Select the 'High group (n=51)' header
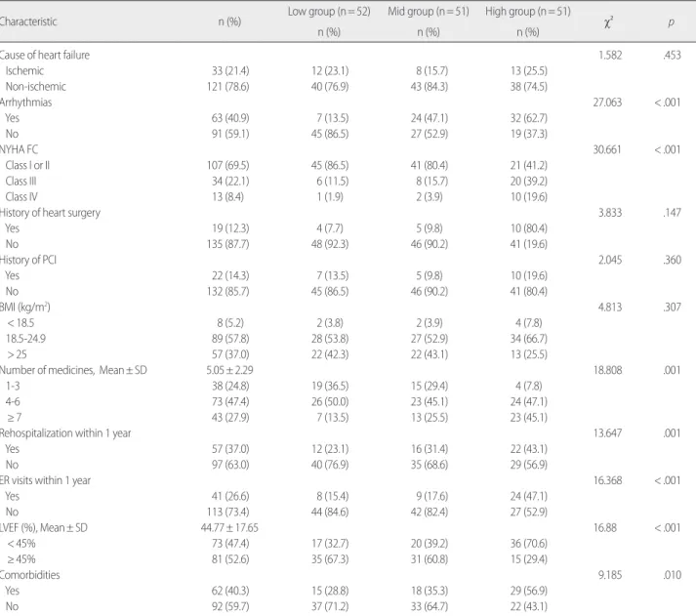This screenshot has width=696, height=616. tap(528, 12)
